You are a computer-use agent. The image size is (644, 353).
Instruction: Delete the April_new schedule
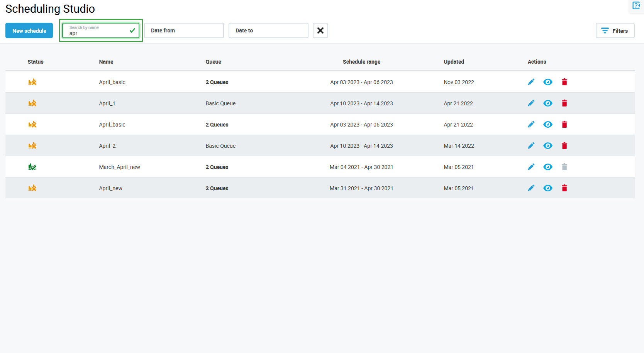564,188
